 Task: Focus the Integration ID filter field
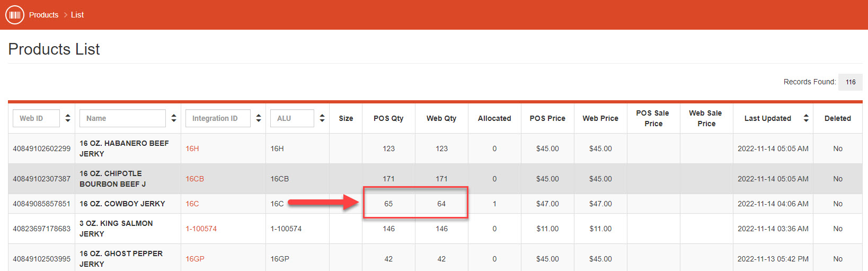(218, 118)
